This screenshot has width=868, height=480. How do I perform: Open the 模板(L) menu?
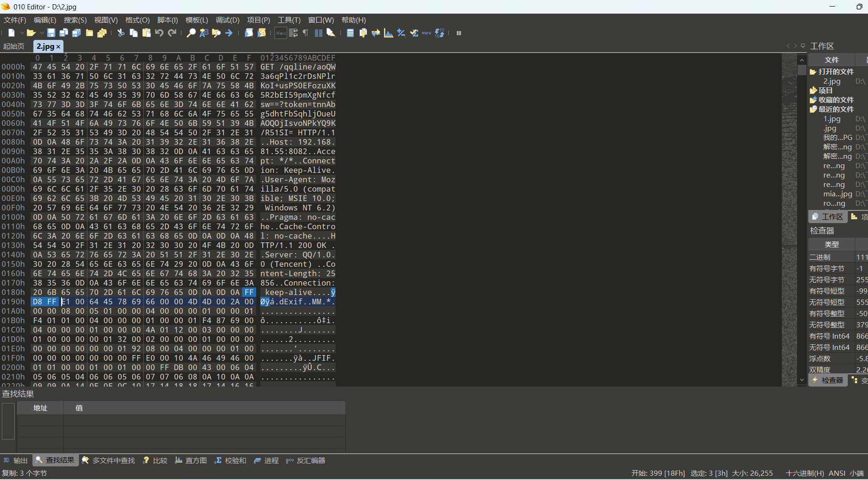click(196, 20)
